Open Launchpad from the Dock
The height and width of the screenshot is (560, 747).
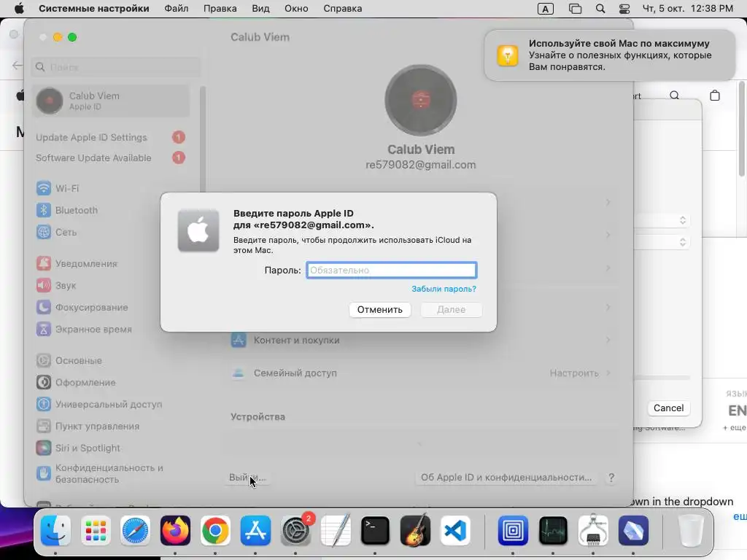click(x=96, y=531)
